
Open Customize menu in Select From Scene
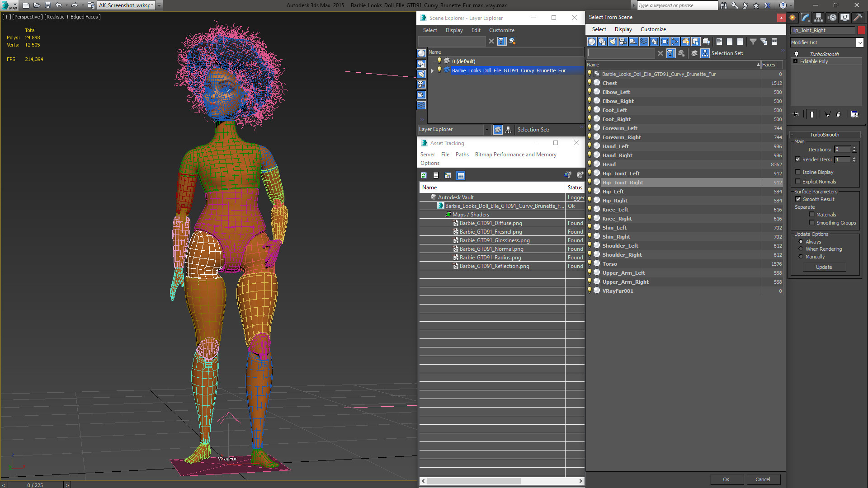point(653,29)
